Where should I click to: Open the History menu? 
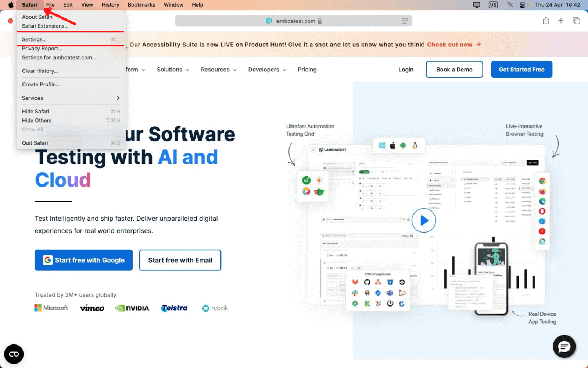[110, 5]
